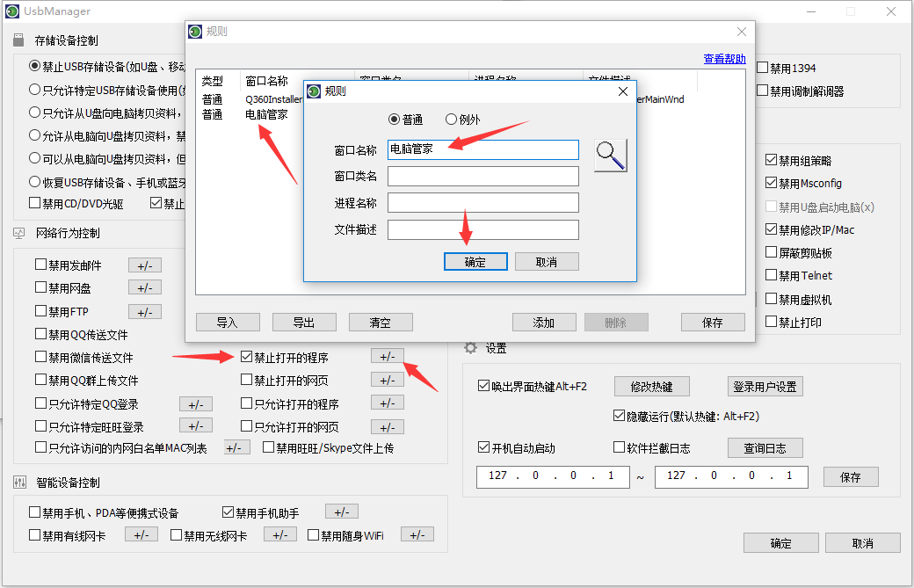
Task: Click the 查看帮助 link
Action: (724, 60)
